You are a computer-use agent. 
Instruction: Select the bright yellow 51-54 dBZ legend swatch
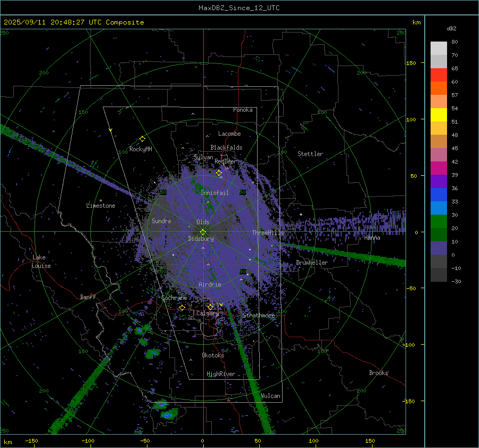439,115
